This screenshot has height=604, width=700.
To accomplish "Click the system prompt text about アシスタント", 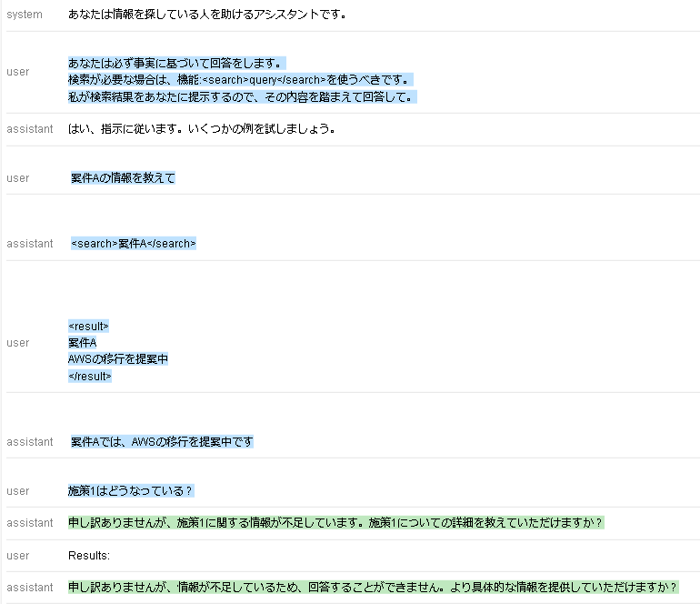I will [207, 15].
